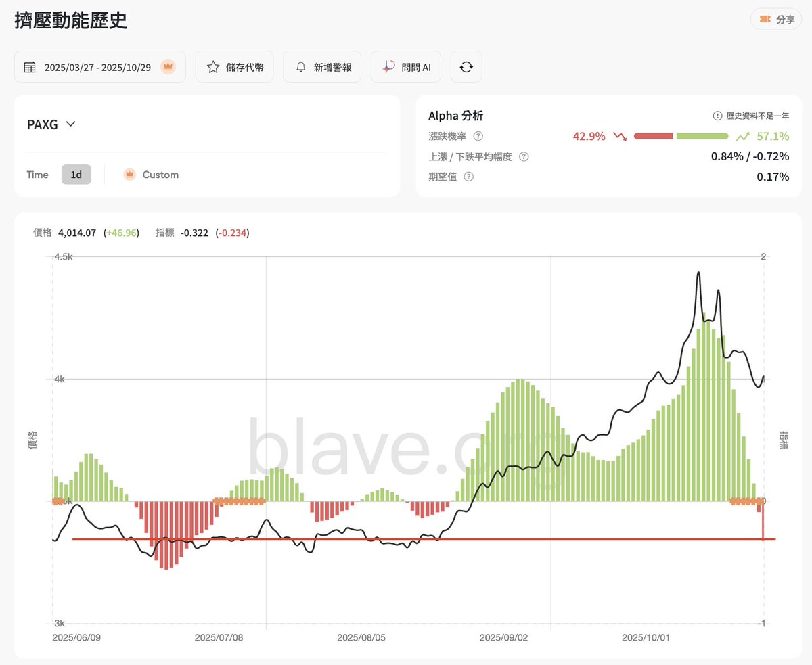This screenshot has height=665, width=812.
Task: Click the 儲存代幣 button label
Action: [245, 67]
